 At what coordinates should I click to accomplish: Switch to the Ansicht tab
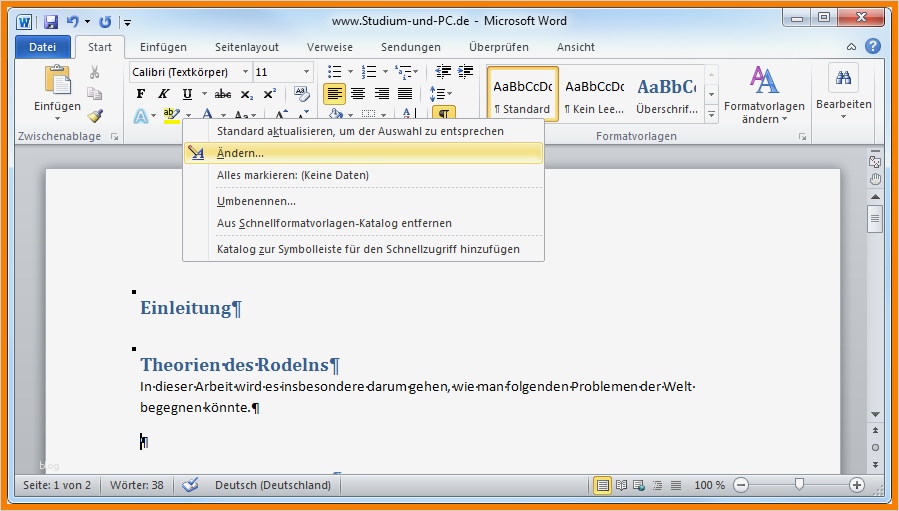click(x=576, y=47)
